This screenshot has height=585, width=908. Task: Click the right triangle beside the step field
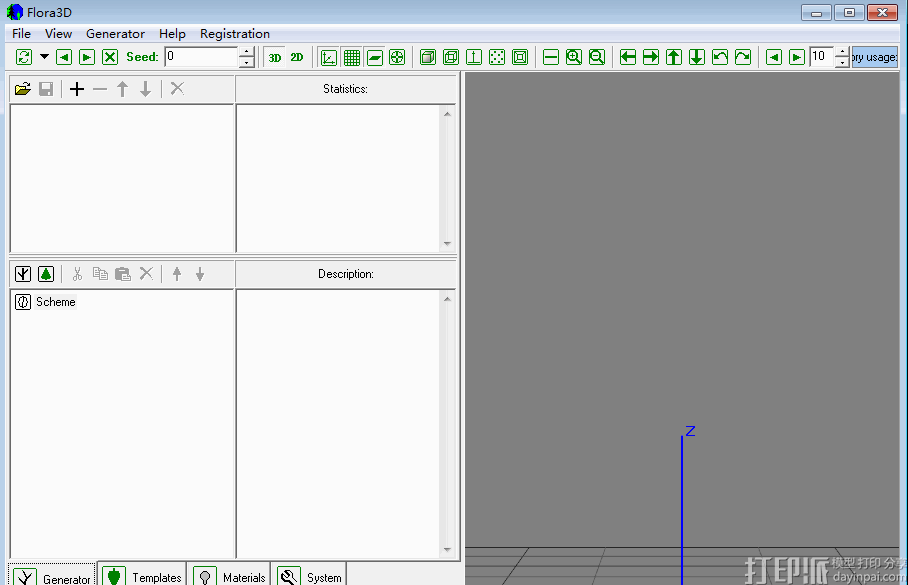[x=797, y=57]
